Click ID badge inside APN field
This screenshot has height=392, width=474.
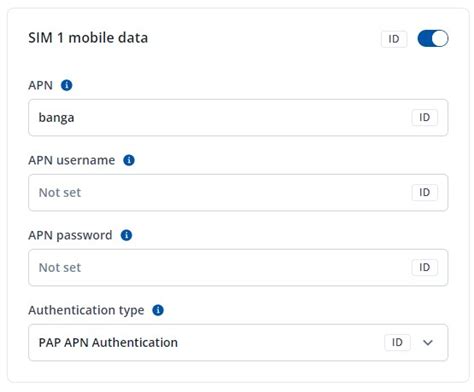425,117
